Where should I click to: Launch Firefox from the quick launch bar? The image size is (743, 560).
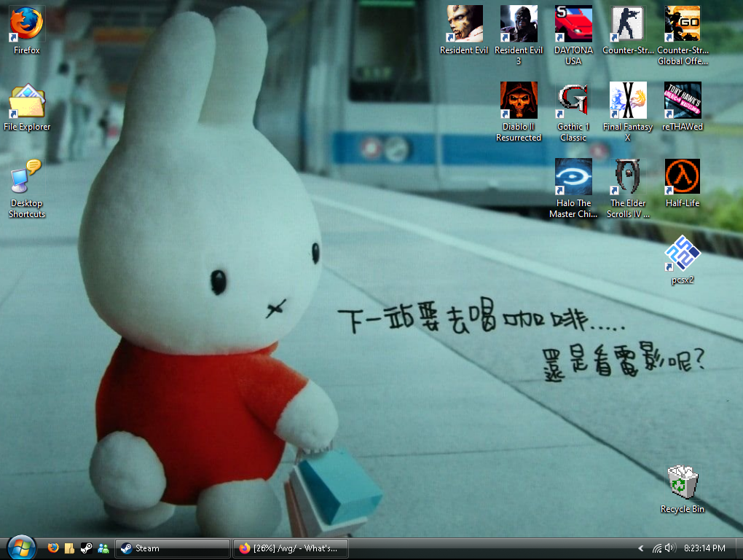53,548
